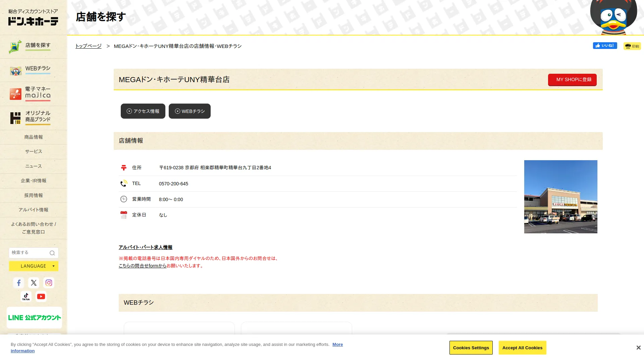644x362 pixels.
Task: Open よくあるお問い合わせ / ご意見窓口
Action: coord(34,228)
